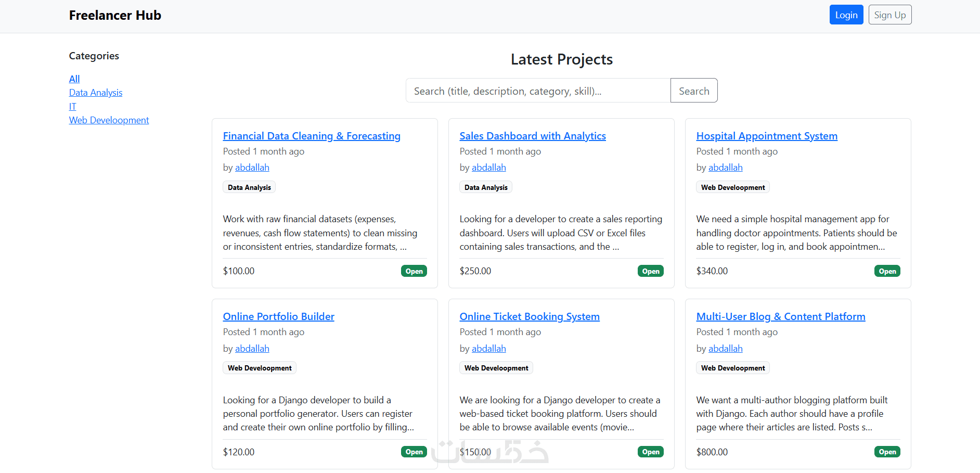Select the All category filter

[x=74, y=79]
